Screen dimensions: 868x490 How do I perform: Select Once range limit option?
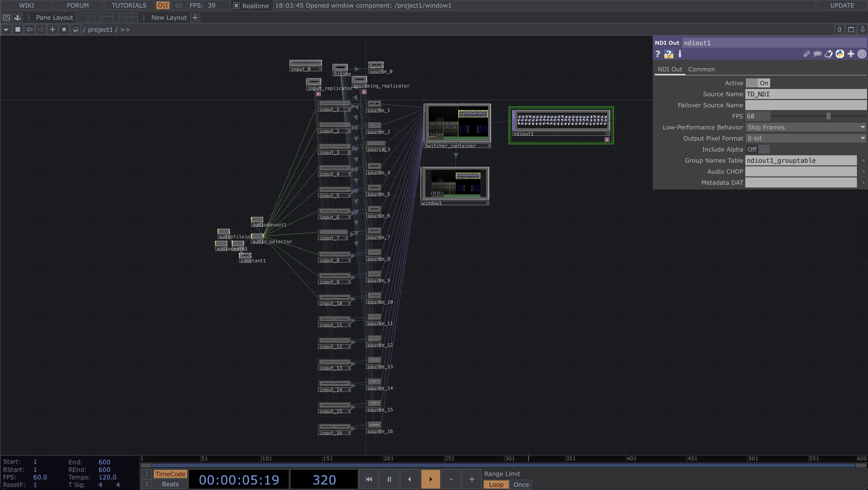coord(520,484)
